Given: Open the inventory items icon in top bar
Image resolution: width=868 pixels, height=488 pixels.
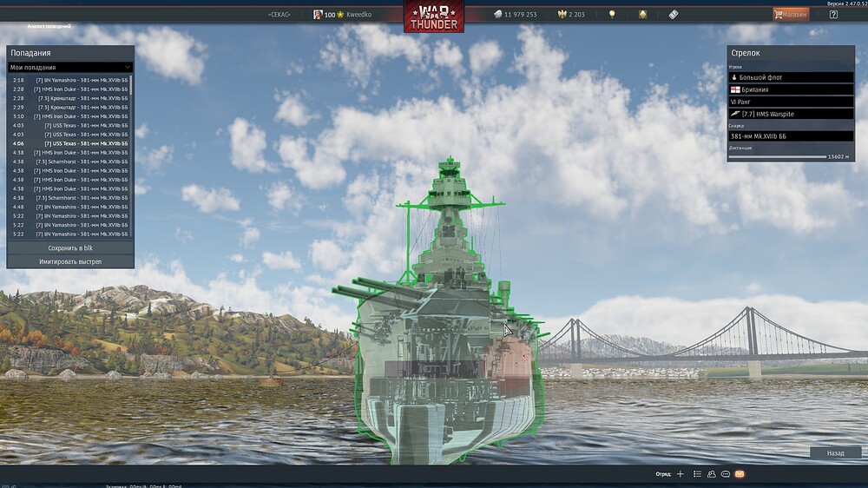Looking at the screenshot, I should (x=642, y=15).
